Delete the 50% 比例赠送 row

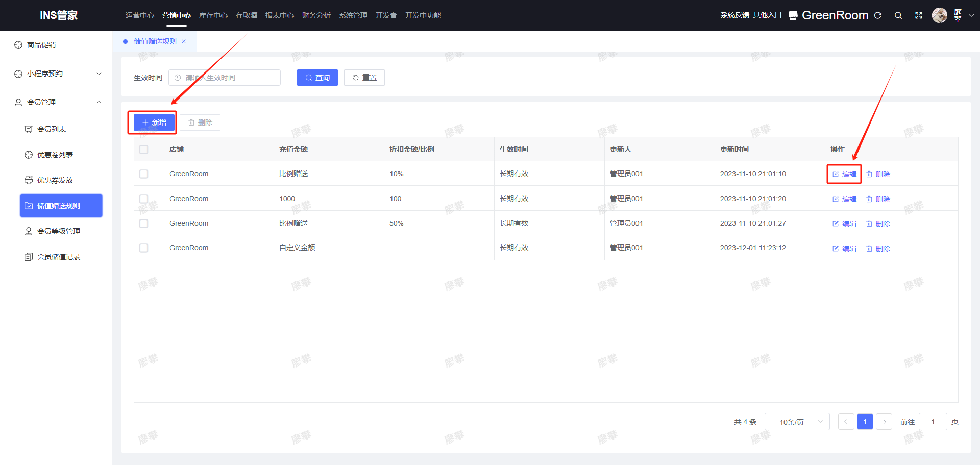878,224
